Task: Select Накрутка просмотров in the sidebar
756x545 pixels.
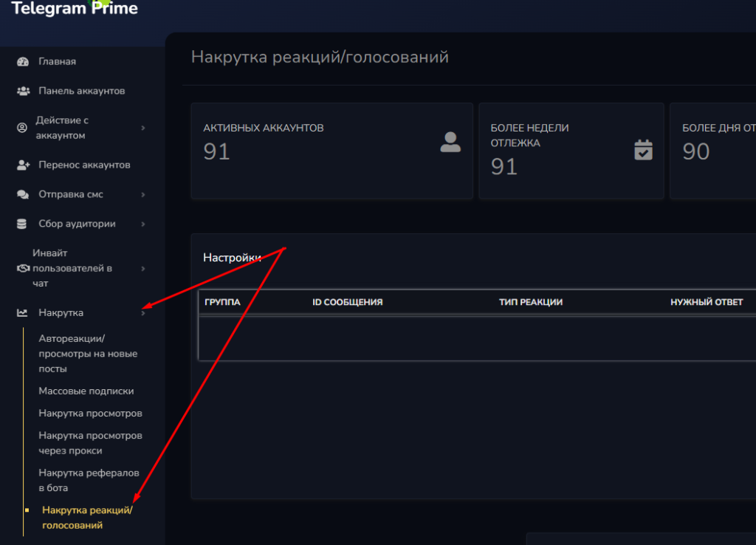Action: point(89,413)
